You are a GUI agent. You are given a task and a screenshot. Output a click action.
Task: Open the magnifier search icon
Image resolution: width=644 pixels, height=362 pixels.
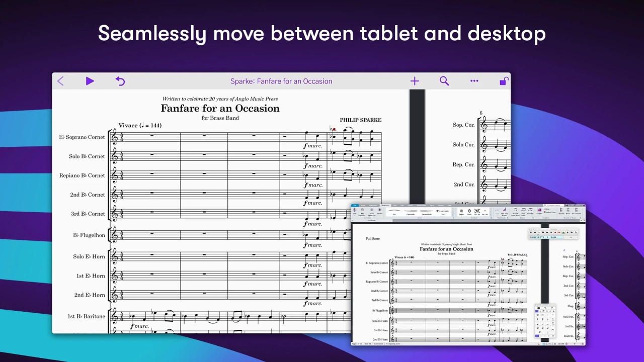(444, 81)
